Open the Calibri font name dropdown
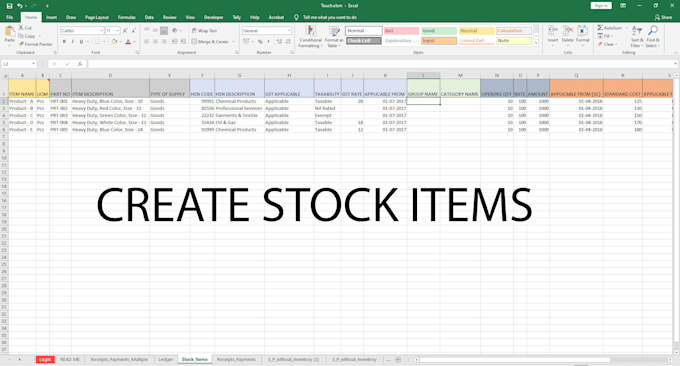 pos(101,31)
